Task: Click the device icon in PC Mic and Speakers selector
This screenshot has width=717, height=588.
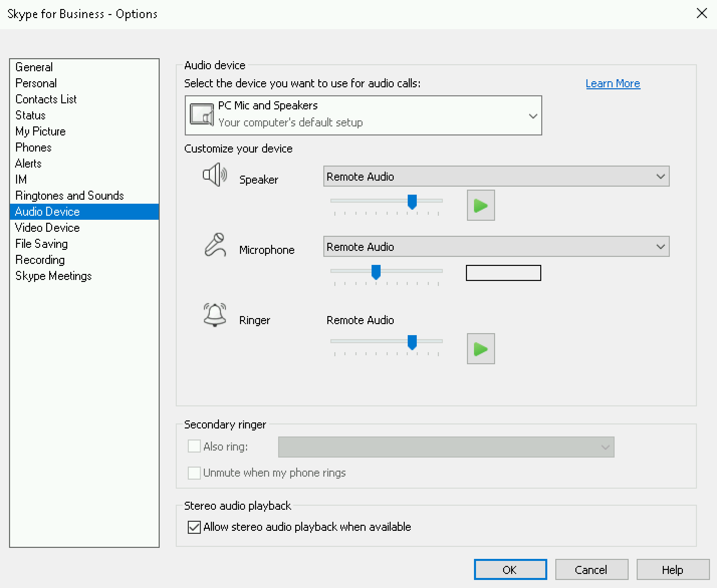Action: tap(201, 114)
